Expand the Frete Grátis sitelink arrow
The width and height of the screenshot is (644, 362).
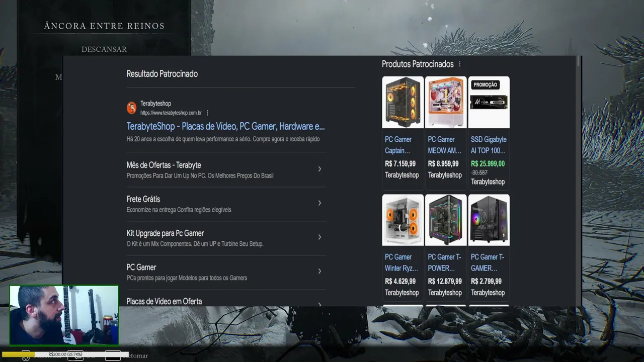319,203
